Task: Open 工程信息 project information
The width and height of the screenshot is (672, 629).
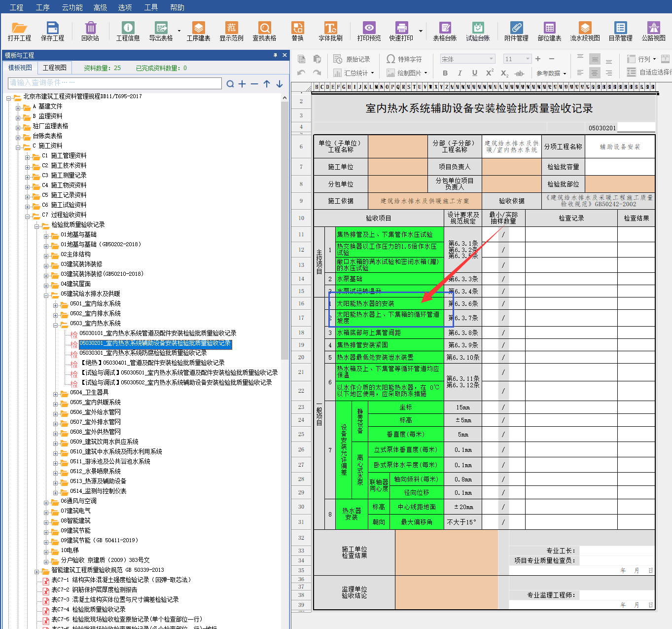Action: (x=128, y=31)
